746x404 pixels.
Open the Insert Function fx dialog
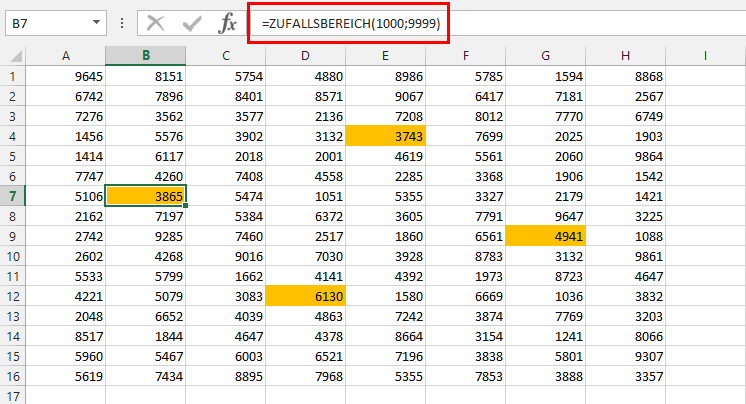(228, 22)
